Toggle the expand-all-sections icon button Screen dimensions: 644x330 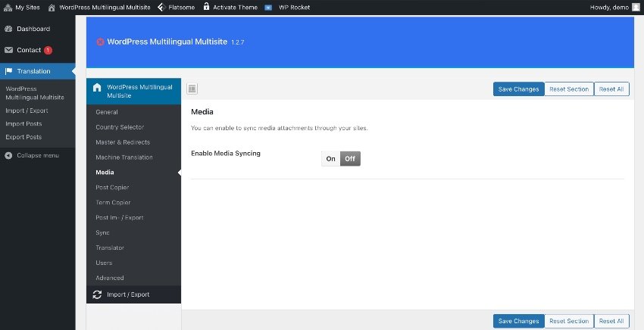(192, 89)
